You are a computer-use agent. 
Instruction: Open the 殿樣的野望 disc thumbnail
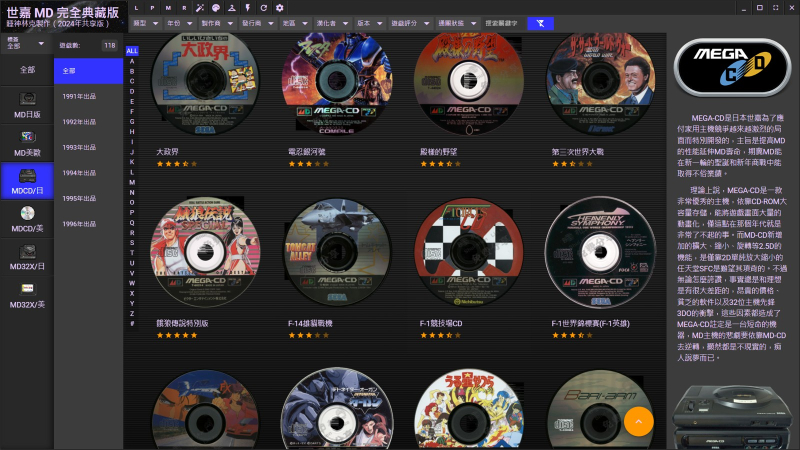[x=469, y=82]
